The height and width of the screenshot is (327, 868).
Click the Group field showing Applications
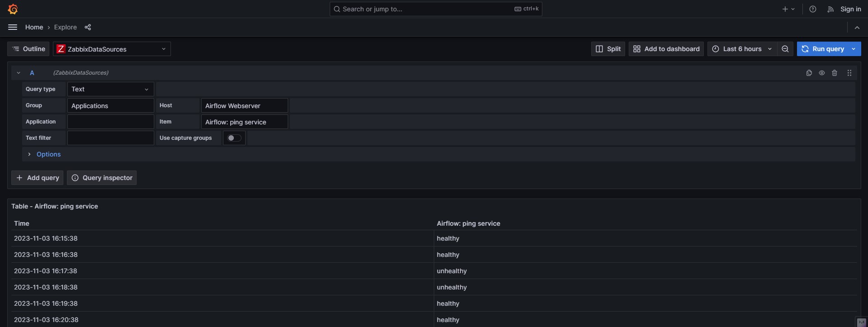pos(111,105)
